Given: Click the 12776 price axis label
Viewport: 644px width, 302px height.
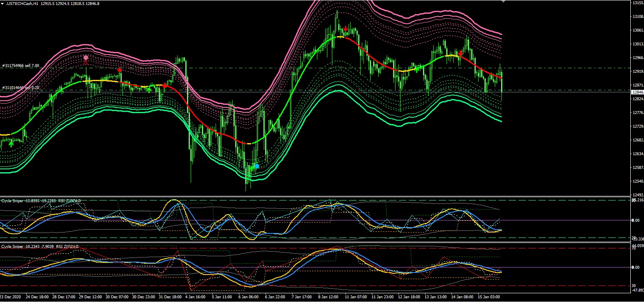Looking at the screenshot, I should [638, 113].
